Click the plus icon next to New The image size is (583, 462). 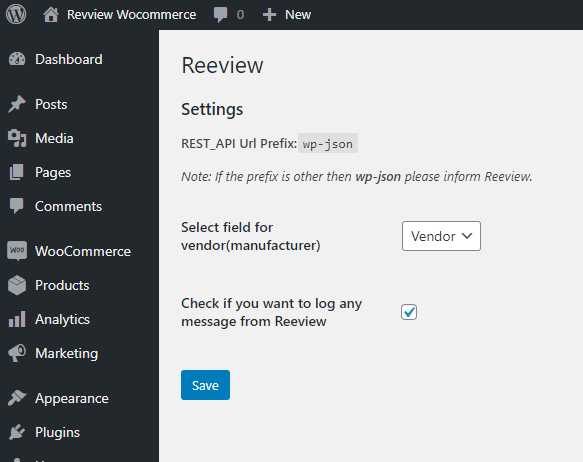click(x=269, y=15)
